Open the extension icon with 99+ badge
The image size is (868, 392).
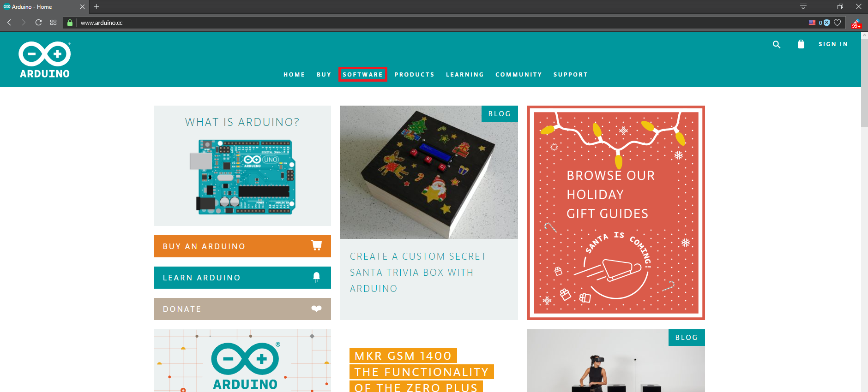tap(856, 23)
